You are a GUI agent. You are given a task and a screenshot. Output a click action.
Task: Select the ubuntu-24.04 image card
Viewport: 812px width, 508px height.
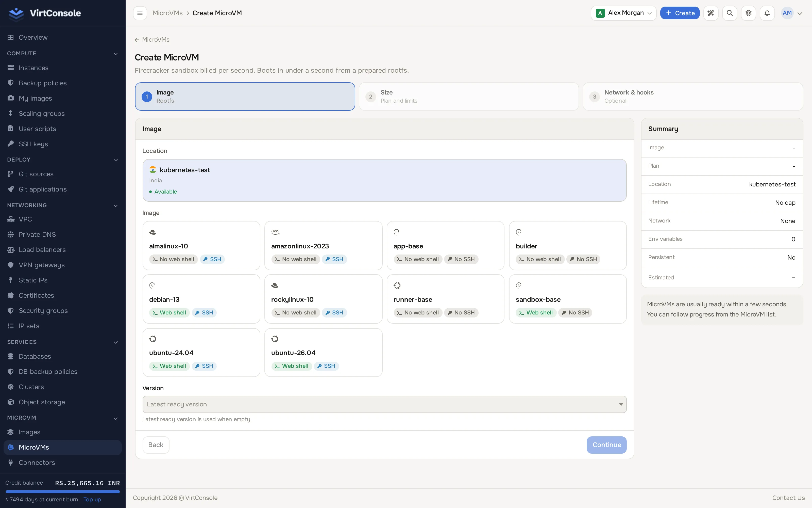[x=201, y=352]
